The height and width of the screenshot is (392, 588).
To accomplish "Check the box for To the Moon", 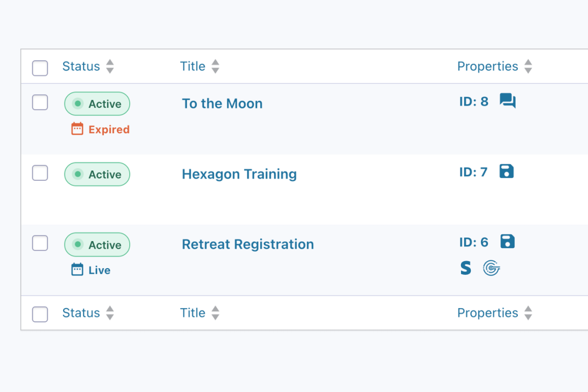I will [40, 103].
